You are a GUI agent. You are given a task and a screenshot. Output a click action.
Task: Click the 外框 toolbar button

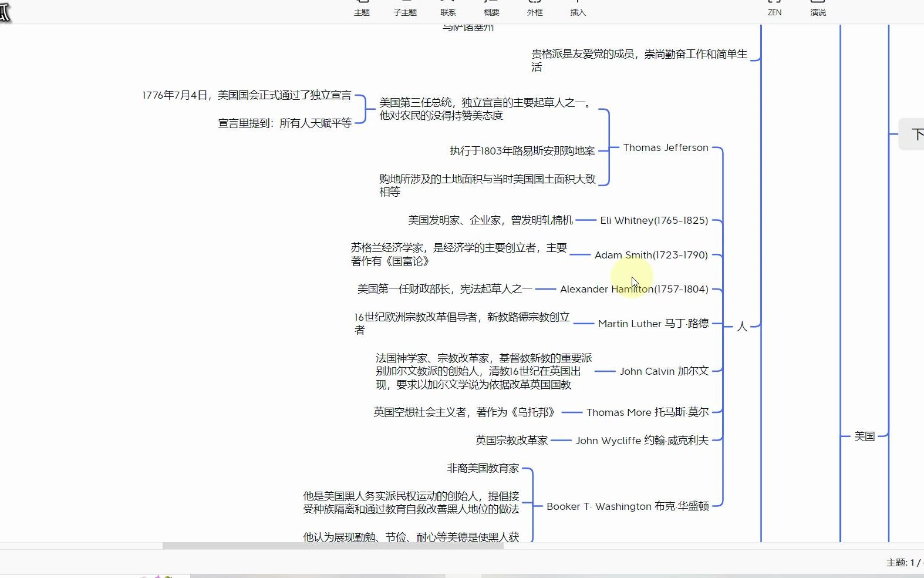pyautogui.click(x=535, y=8)
